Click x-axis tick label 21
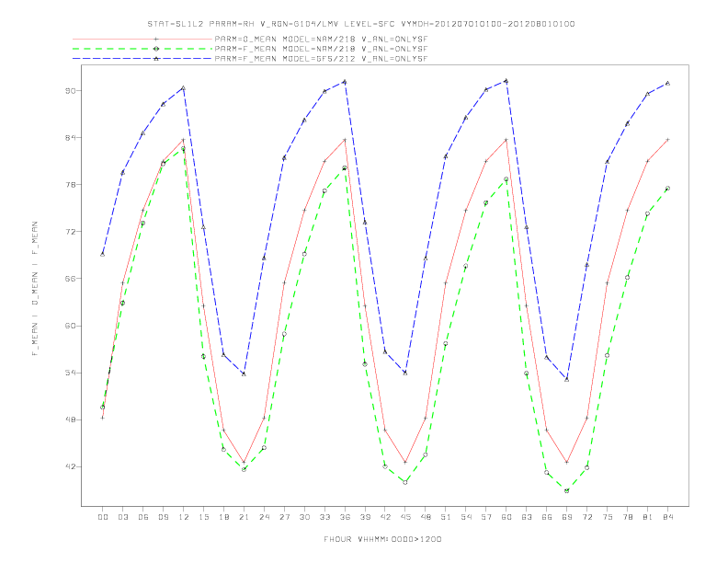This screenshot has width=728, height=563. [244, 517]
